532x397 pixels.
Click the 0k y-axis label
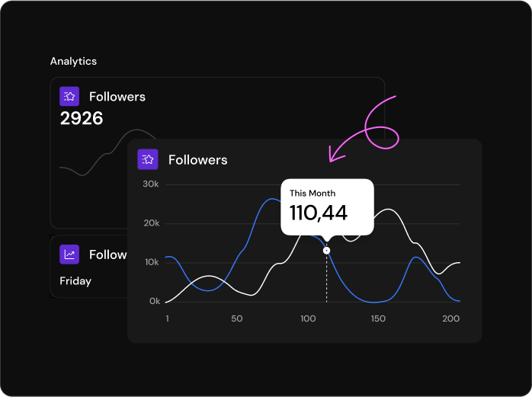(x=154, y=301)
